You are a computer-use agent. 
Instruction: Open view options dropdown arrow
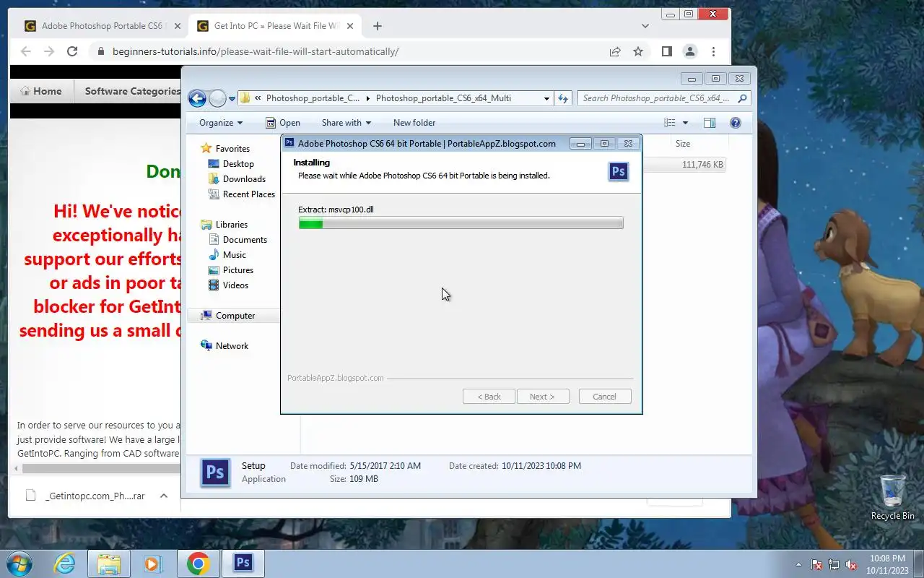[x=685, y=123]
